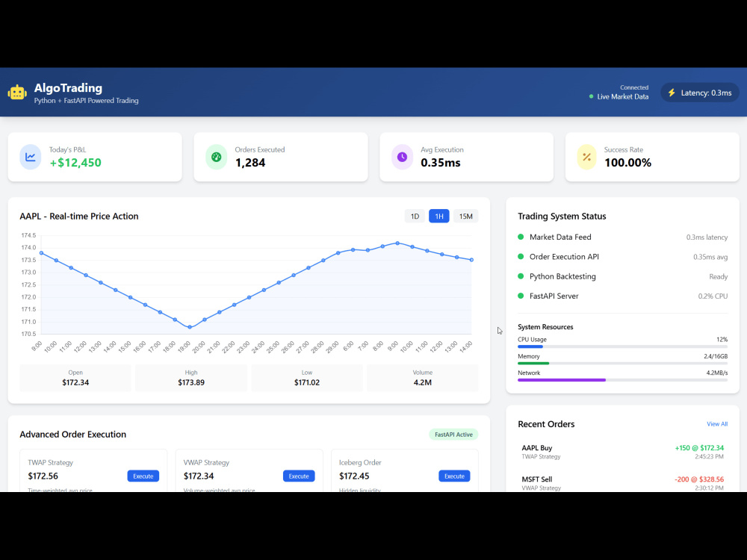The image size is (747, 560).
Task: Click the Success Rate percent icon
Action: point(587,157)
